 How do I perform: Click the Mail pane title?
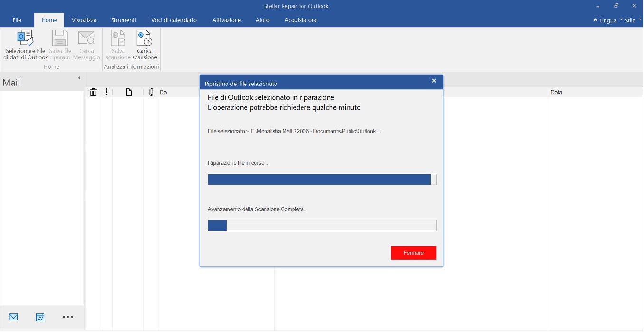(11, 83)
